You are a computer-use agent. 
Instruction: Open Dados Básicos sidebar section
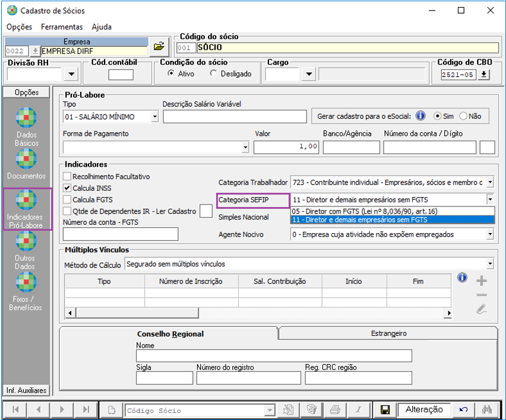pyautogui.click(x=26, y=127)
